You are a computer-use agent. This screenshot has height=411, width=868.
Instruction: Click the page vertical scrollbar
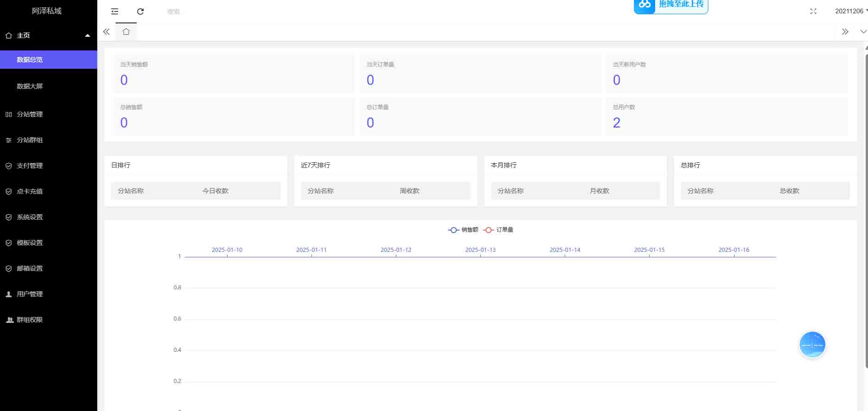866,206
